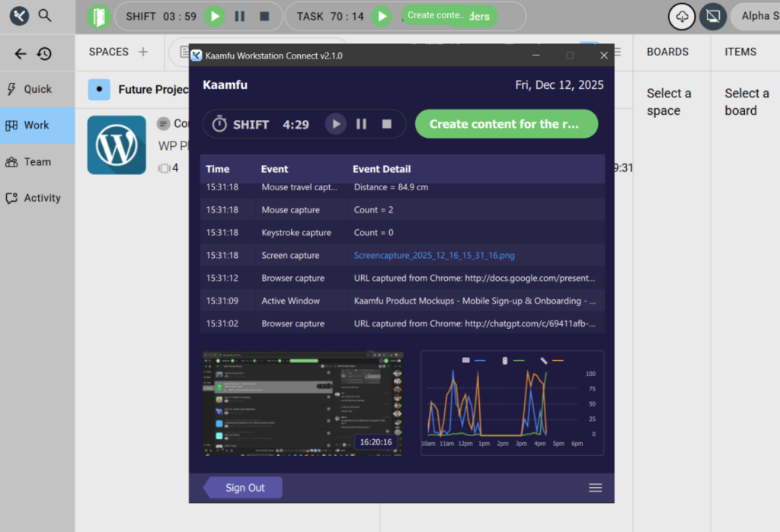The width and height of the screenshot is (780, 532).
Task: Open the hamburger menu in Workstation Connect
Action: [x=596, y=488]
